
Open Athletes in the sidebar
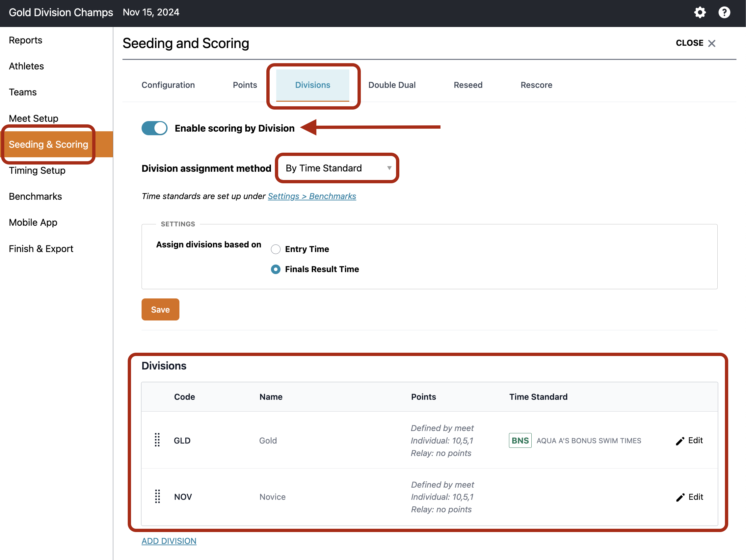[x=26, y=66]
